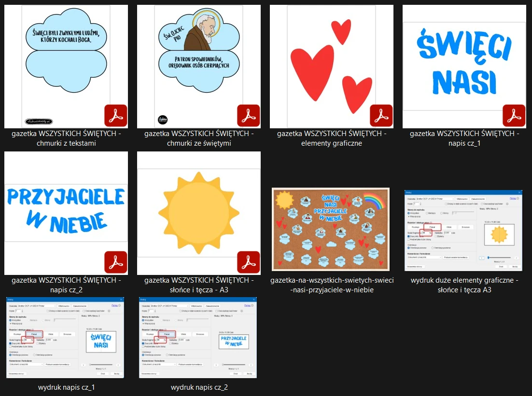This screenshot has height=396, width=532.
Task: Select the Ojciec Pio cloud PDF thumbnail
Action: click(x=199, y=67)
